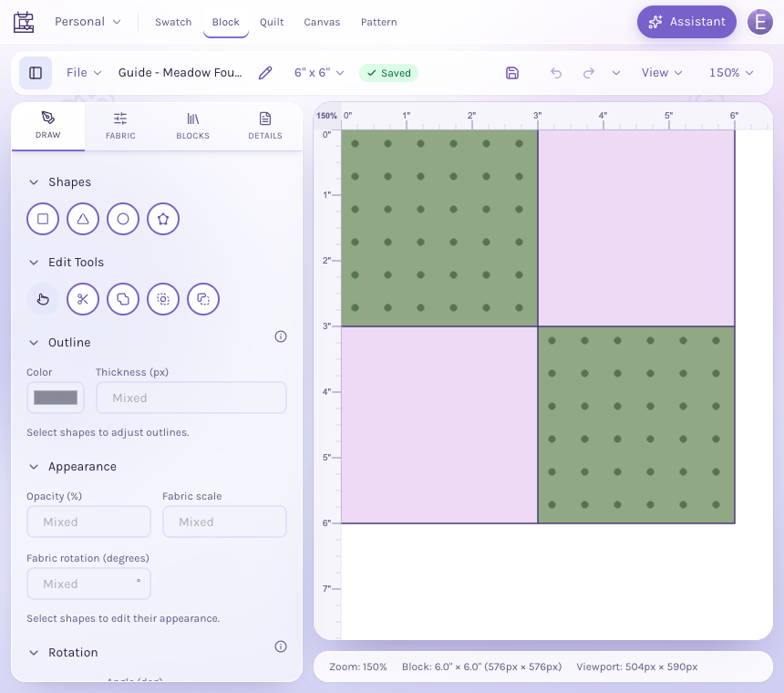Select the triangle shape tool
Image resolution: width=784 pixels, height=693 pixels.
pos(83,219)
